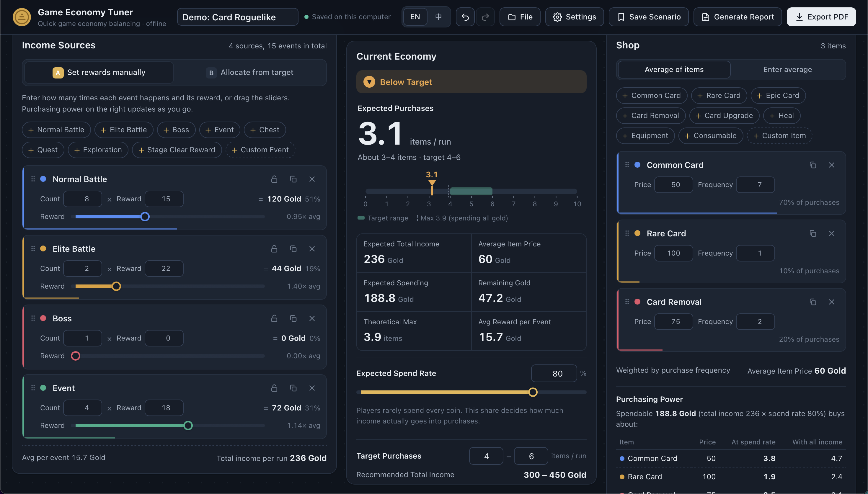
Task: Click the Target Purchases minimum field
Action: pyautogui.click(x=486, y=456)
